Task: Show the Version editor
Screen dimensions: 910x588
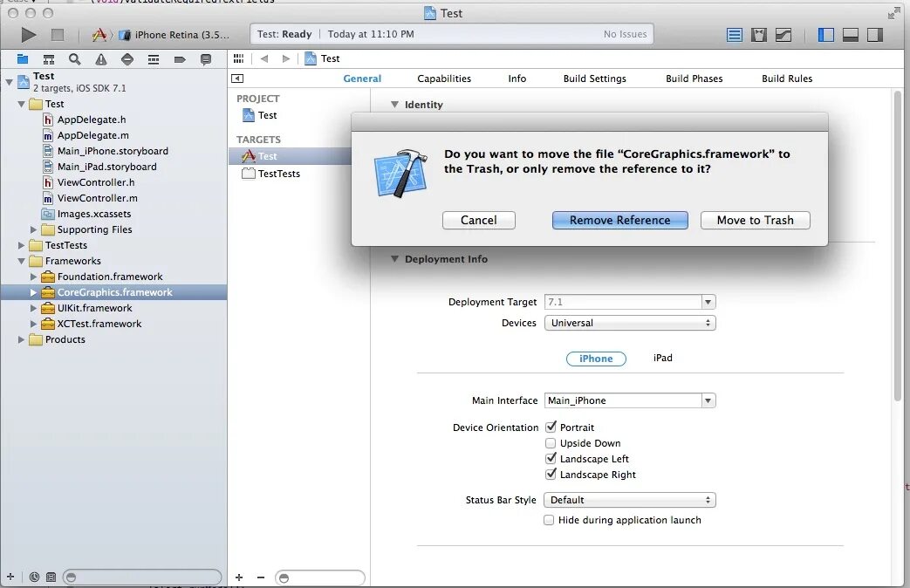Action: [783, 35]
